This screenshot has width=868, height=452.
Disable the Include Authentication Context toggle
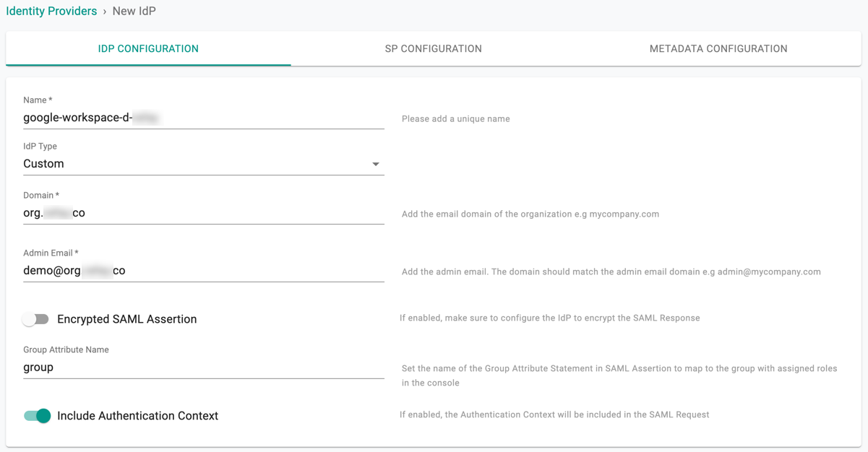(38, 416)
